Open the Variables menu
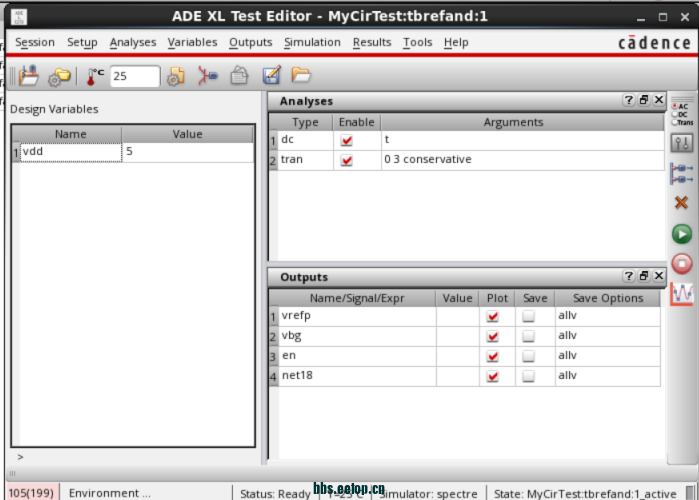 192,42
